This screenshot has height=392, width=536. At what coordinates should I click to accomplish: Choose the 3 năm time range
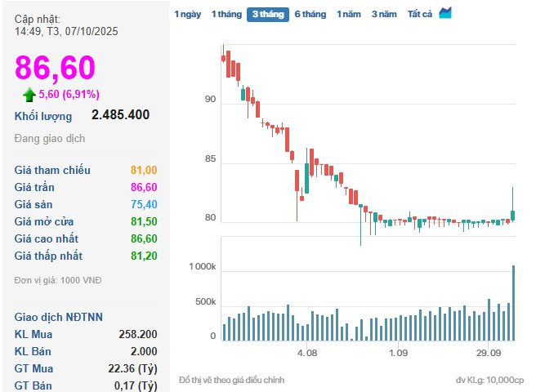pos(384,14)
